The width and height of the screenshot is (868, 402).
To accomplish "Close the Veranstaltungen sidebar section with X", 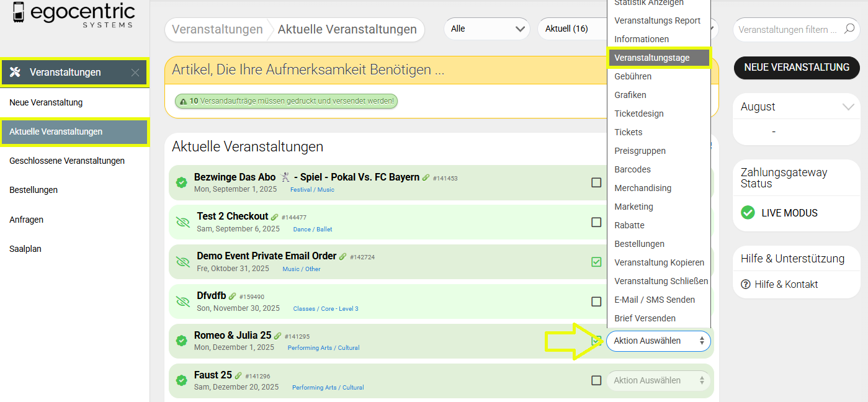I will click(x=135, y=73).
